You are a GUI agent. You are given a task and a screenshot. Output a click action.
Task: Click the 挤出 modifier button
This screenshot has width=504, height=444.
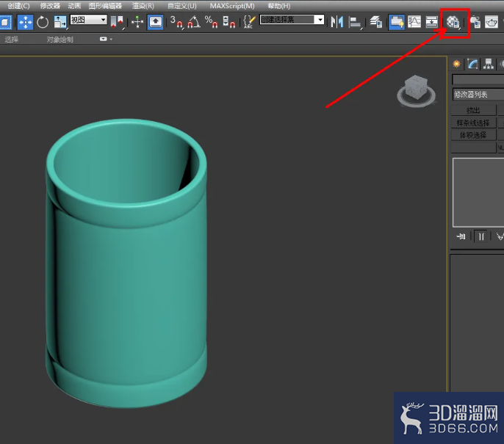473,110
